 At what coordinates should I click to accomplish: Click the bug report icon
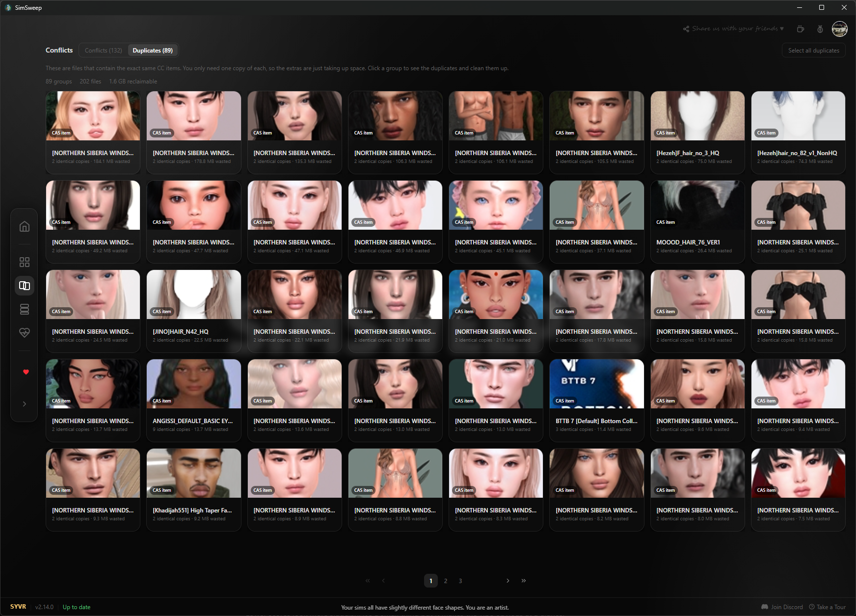pos(820,29)
